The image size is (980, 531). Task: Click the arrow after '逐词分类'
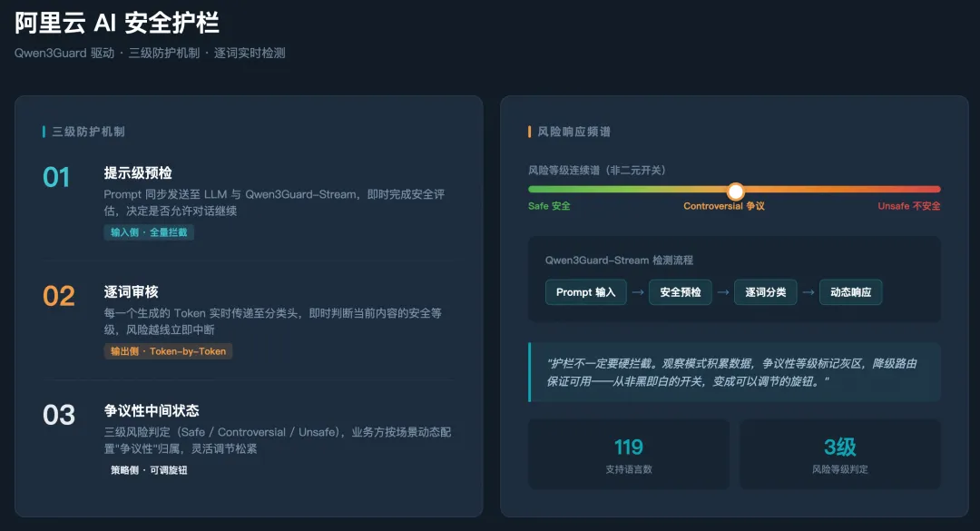pos(808,292)
